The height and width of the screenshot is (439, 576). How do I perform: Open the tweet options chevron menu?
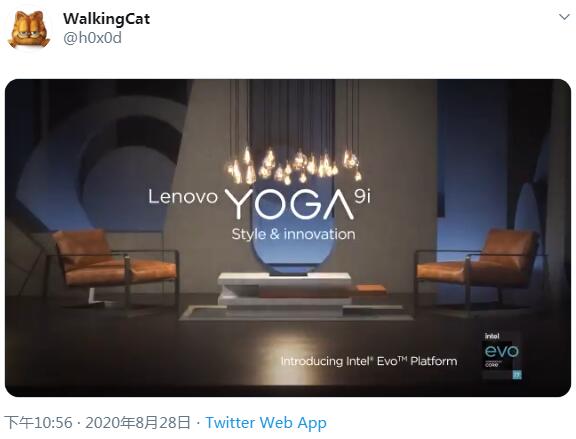click(564, 17)
